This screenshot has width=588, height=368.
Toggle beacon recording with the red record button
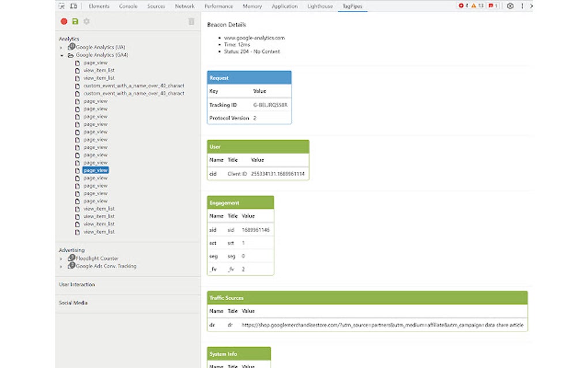click(x=65, y=21)
